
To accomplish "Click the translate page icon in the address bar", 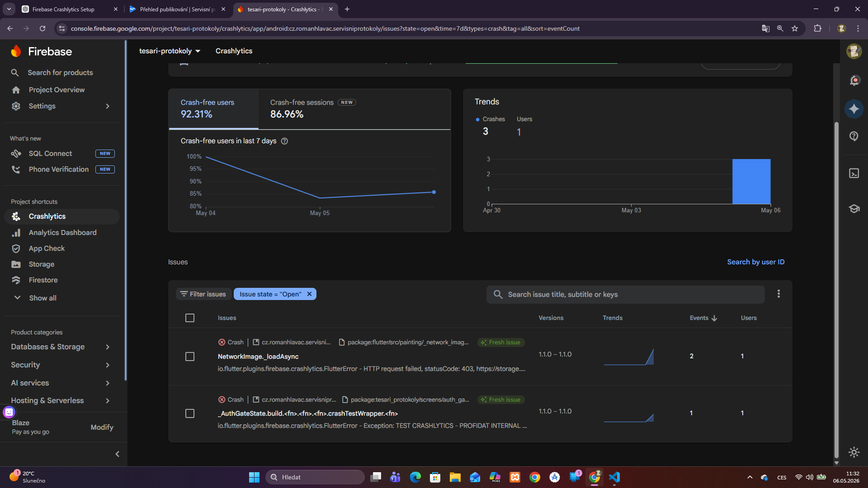I will click(x=765, y=28).
